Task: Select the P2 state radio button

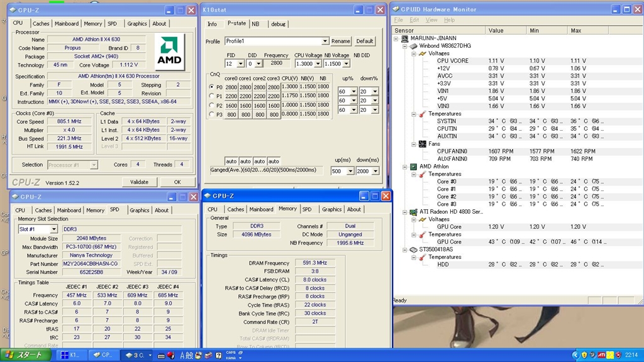Action: [x=211, y=106]
